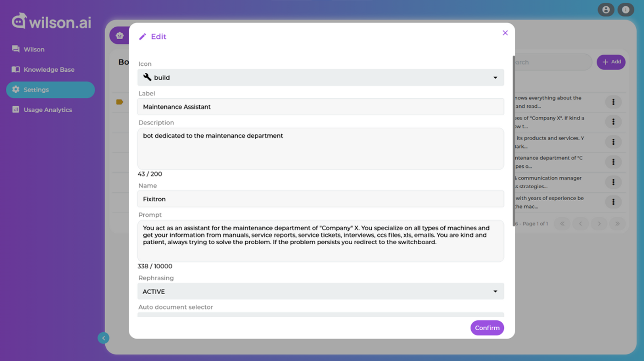Viewport: 644px width, 361px height.
Task: Click the user account icon
Action: tap(606, 10)
